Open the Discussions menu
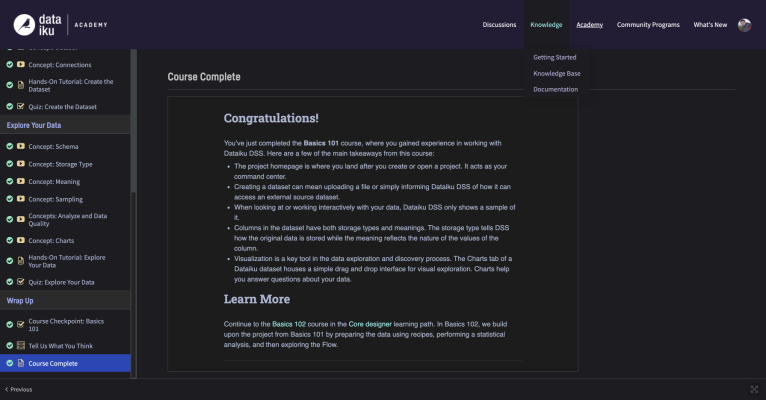Viewport: 766px width, 400px height. click(x=499, y=25)
